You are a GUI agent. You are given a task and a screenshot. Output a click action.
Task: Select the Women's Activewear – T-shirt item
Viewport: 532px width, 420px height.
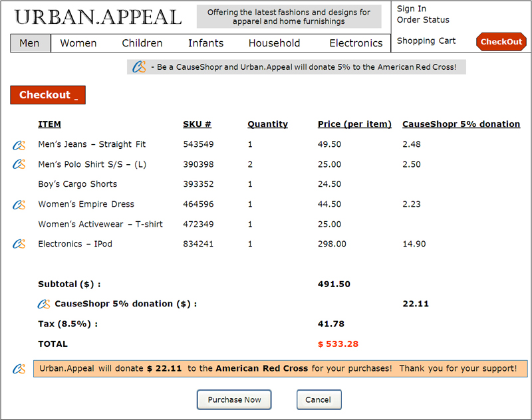click(x=100, y=224)
